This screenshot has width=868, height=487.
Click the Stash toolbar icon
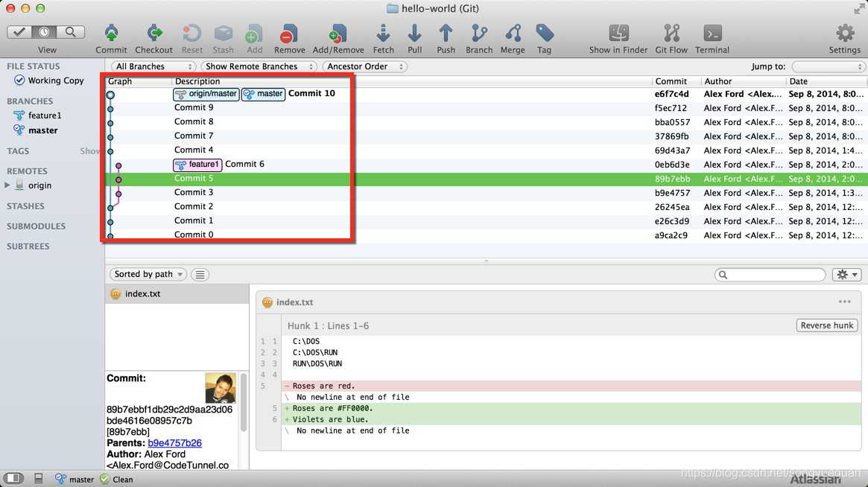click(x=223, y=34)
